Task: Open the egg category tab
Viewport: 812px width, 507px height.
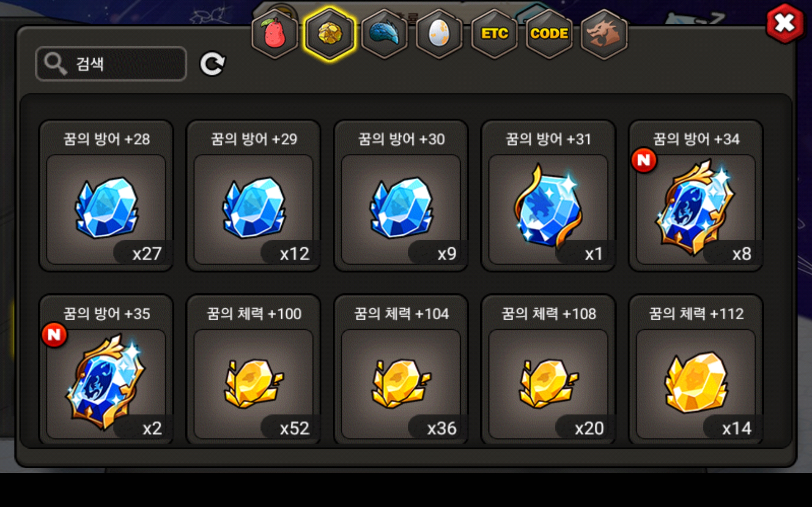Action: [x=439, y=34]
